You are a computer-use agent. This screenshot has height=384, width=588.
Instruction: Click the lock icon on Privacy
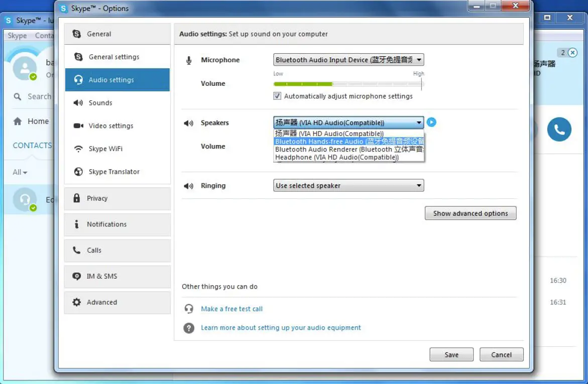pos(76,198)
